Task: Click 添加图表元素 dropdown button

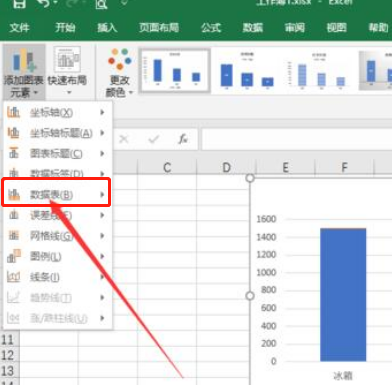Action: [x=24, y=72]
